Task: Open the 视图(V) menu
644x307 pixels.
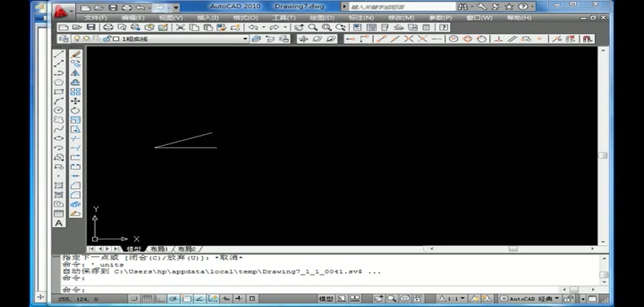Action: click(x=170, y=18)
